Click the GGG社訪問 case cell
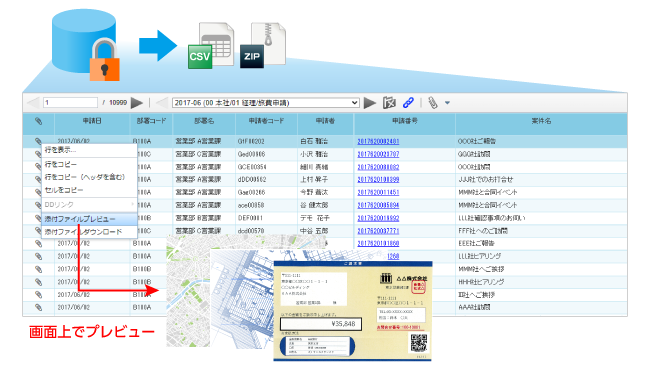The image size is (650, 370). pos(474,154)
